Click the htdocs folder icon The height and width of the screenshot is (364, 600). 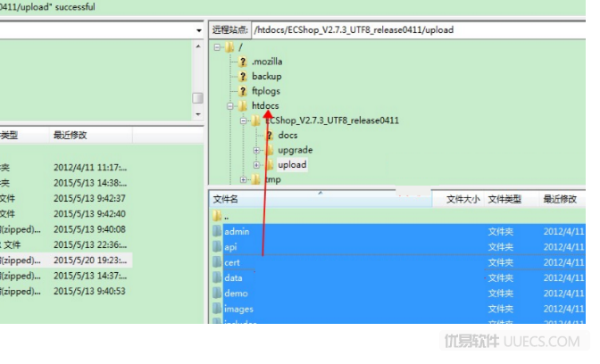coord(243,106)
